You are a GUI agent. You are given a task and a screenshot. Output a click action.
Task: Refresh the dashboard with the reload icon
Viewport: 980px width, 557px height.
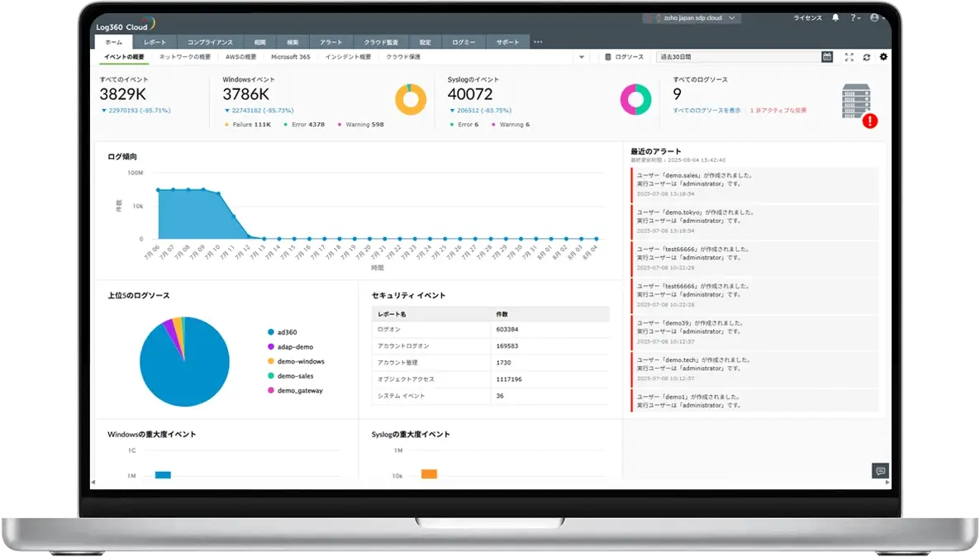pyautogui.click(x=866, y=57)
